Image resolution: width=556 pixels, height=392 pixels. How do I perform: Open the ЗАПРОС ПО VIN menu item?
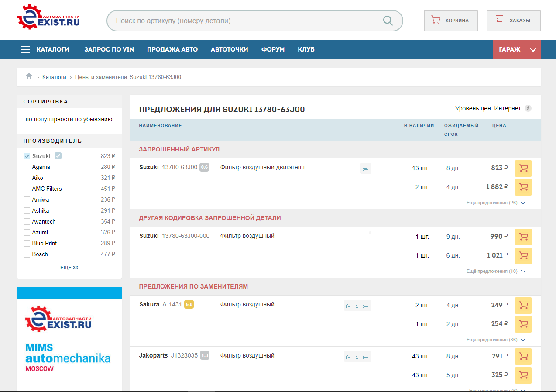pyautogui.click(x=109, y=49)
